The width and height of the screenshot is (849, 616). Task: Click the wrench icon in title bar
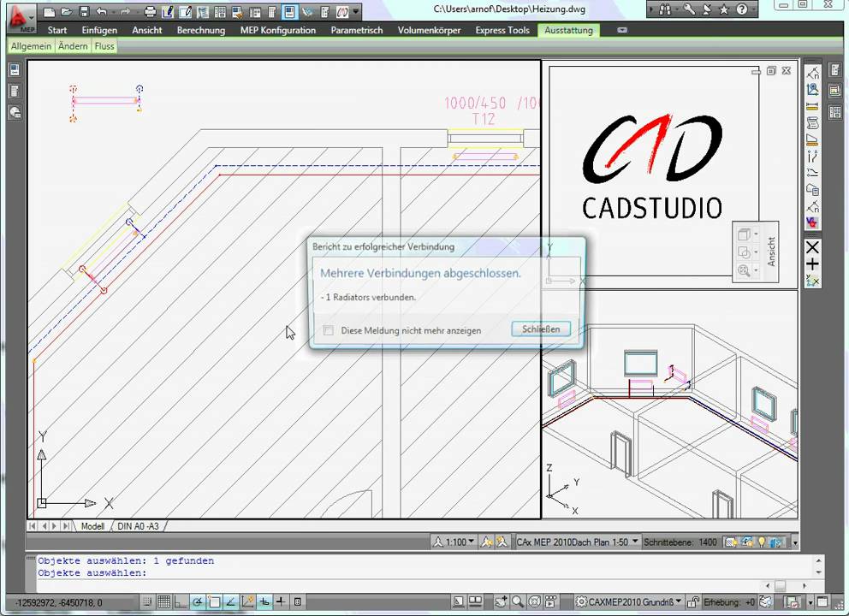coord(689,9)
